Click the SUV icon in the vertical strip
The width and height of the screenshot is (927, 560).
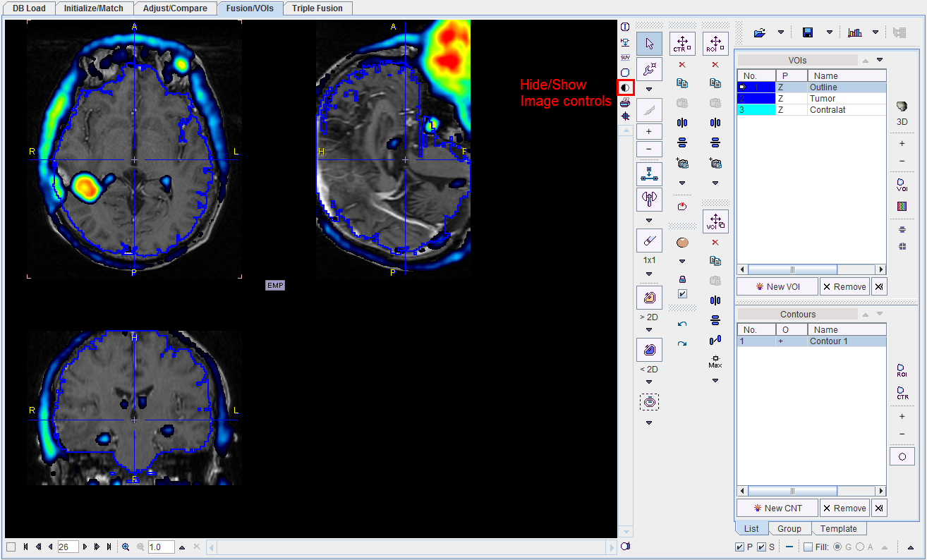[625, 57]
